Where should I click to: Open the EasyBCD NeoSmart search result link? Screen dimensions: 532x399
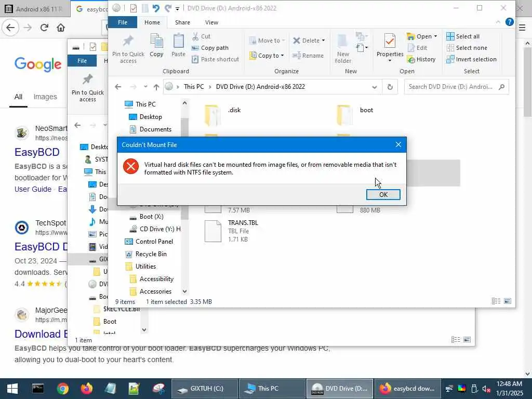pos(37,152)
